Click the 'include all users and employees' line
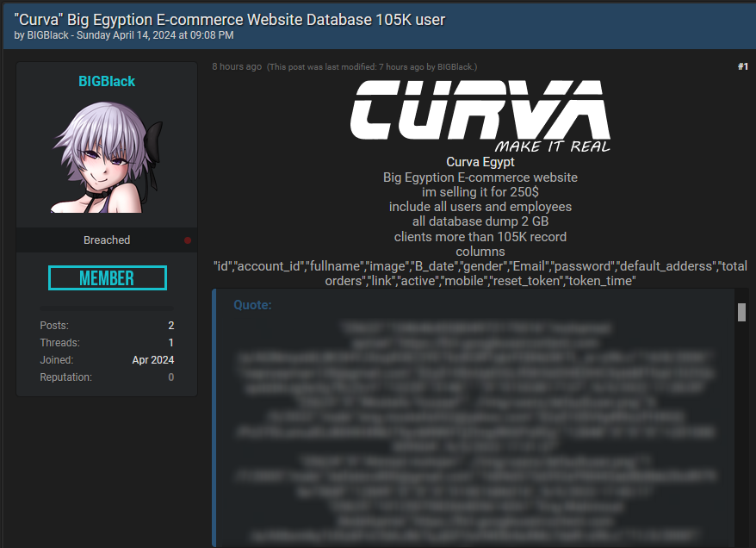Viewport: 756px width, 548px height. point(480,207)
